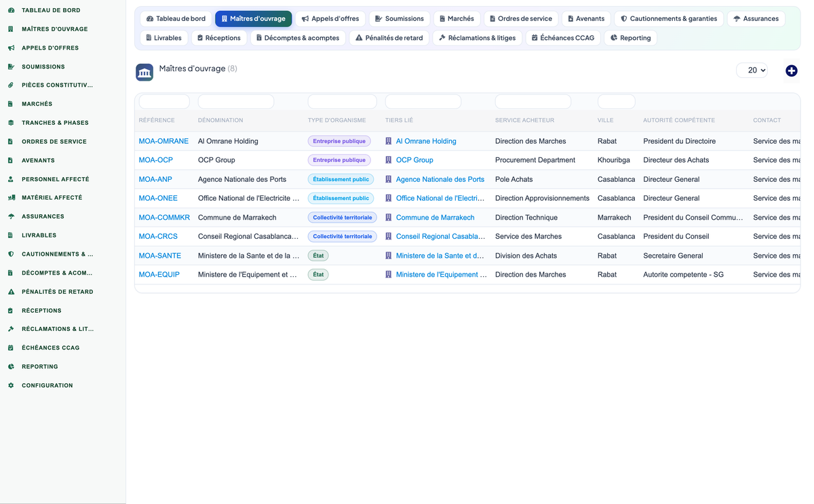814x504 pixels.
Task: Open the MOA-COMMKR reference link
Action: 164,218
